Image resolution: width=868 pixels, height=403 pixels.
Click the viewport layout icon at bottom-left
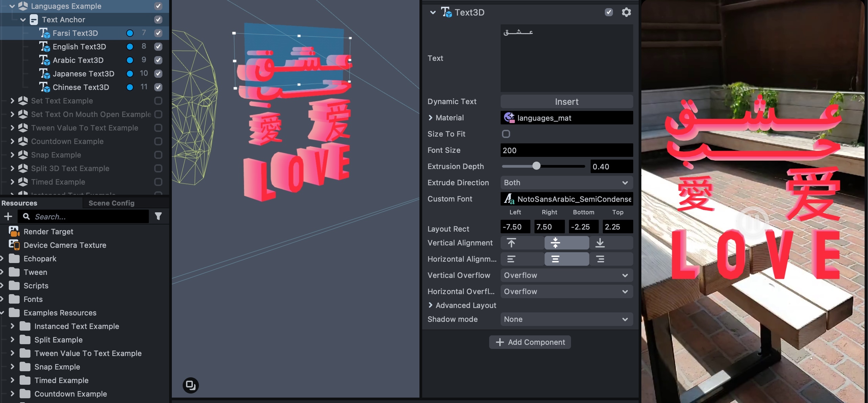[x=190, y=385]
